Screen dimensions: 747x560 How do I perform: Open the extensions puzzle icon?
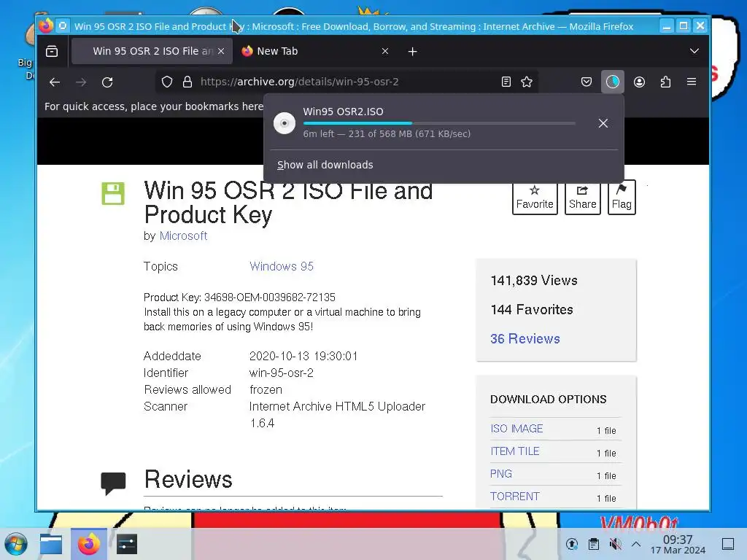(x=665, y=82)
